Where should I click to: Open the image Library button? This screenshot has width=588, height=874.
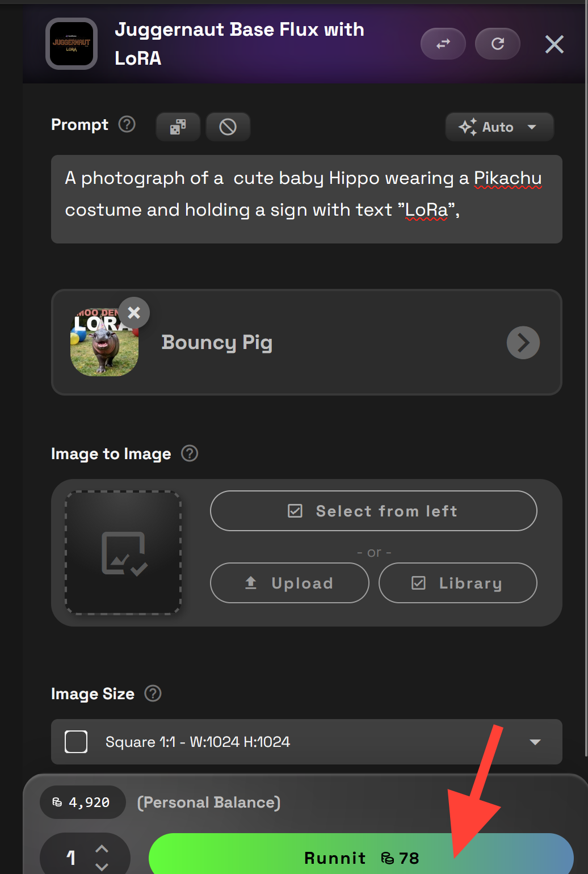(x=457, y=583)
